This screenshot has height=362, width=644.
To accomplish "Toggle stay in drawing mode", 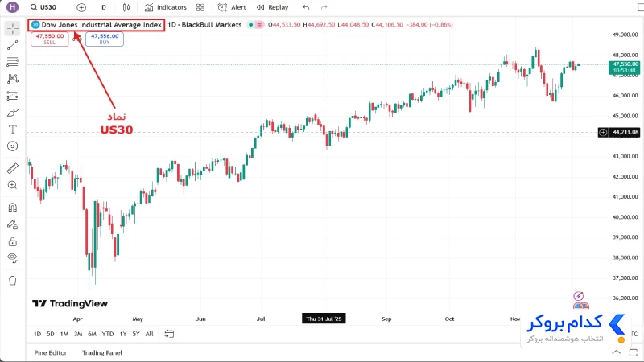I will (x=13, y=224).
